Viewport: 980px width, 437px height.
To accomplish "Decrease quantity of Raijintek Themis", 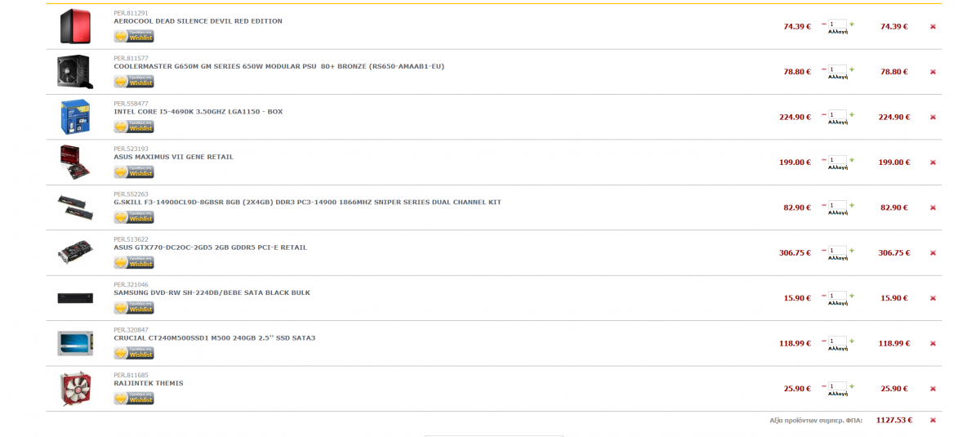I will coord(824,386).
